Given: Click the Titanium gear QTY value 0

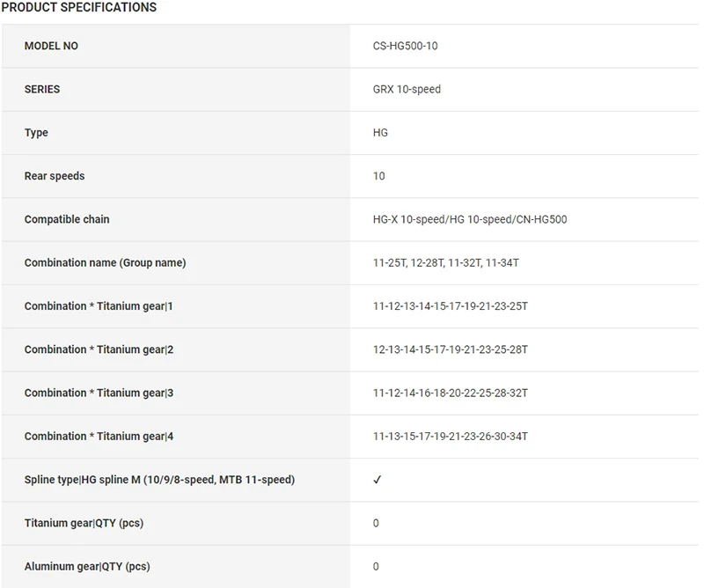Looking at the screenshot, I should pos(376,523).
